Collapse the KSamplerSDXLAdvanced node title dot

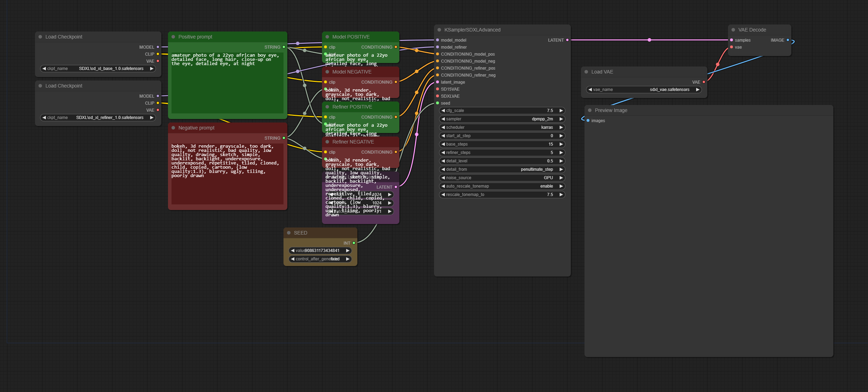click(439, 30)
